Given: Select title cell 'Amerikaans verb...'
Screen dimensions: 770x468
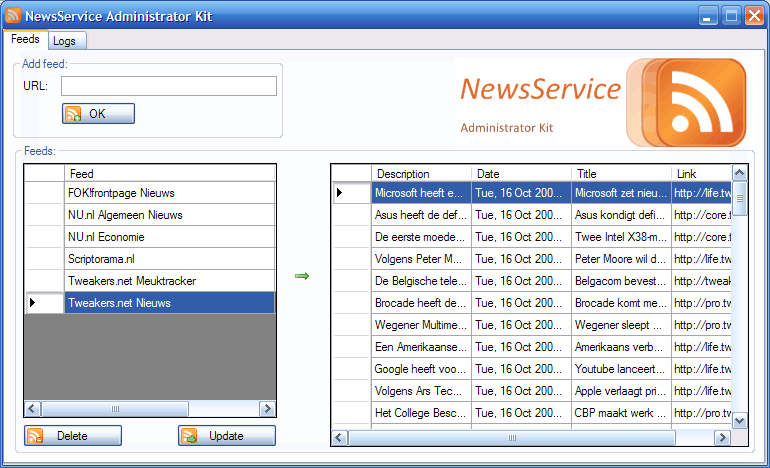Looking at the screenshot, I should pos(621,347).
